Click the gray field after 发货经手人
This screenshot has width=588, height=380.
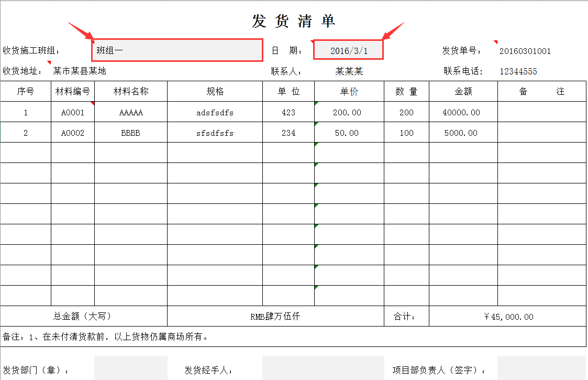tap(323, 368)
